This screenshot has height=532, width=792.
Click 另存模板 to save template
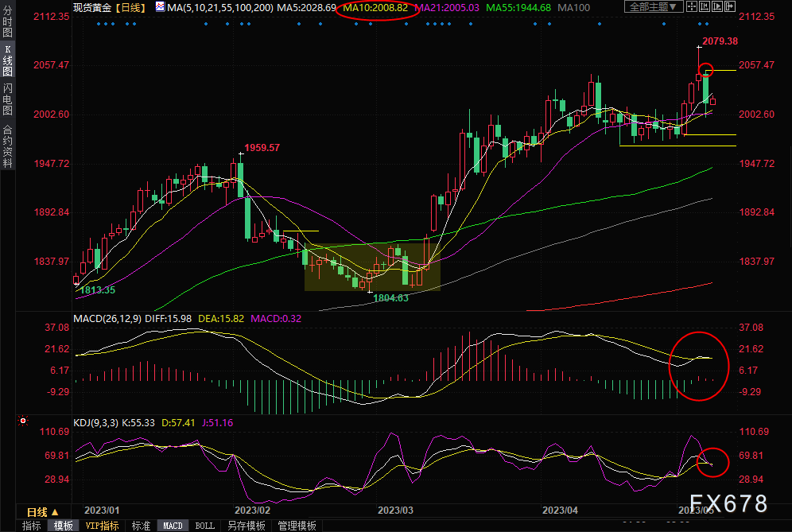(x=247, y=526)
